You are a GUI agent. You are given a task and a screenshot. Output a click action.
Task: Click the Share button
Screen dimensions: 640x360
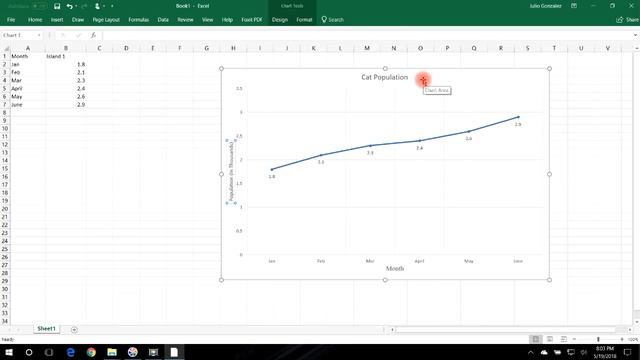[x=628, y=20]
